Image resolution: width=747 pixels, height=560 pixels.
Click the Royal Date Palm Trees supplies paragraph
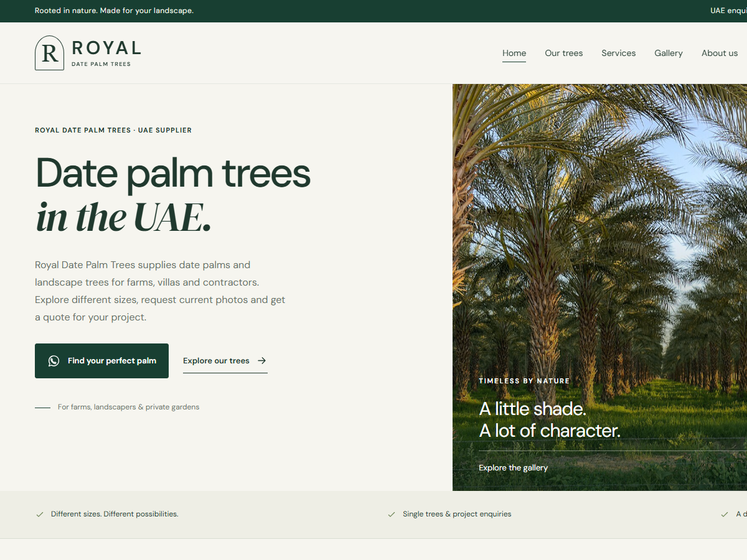(160, 291)
